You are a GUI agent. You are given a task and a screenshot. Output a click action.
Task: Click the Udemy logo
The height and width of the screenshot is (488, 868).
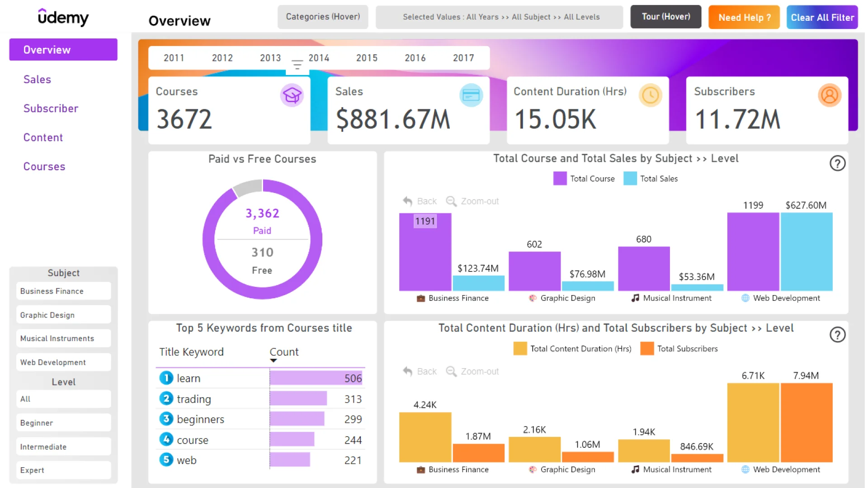63,17
